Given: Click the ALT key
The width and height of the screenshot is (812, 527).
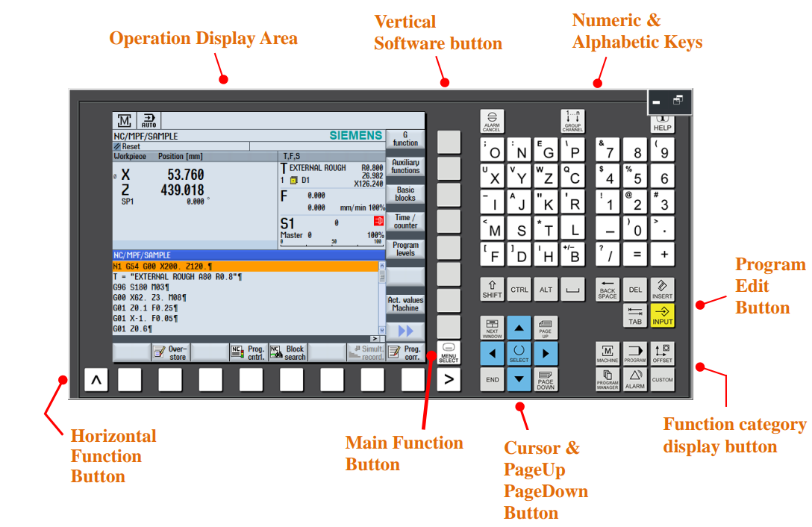Looking at the screenshot, I should (546, 290).
